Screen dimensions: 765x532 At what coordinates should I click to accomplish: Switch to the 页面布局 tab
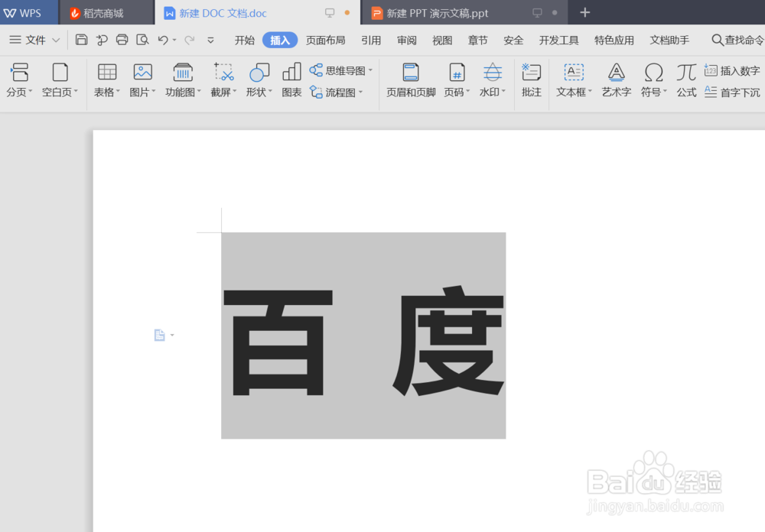coord(325,40)
